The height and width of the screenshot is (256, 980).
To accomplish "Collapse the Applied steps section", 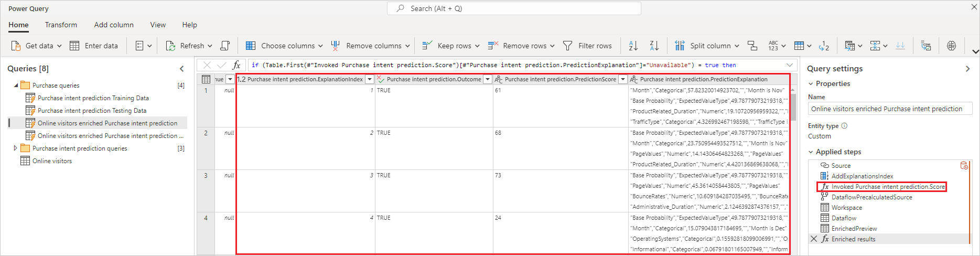I will click(811, 152).
